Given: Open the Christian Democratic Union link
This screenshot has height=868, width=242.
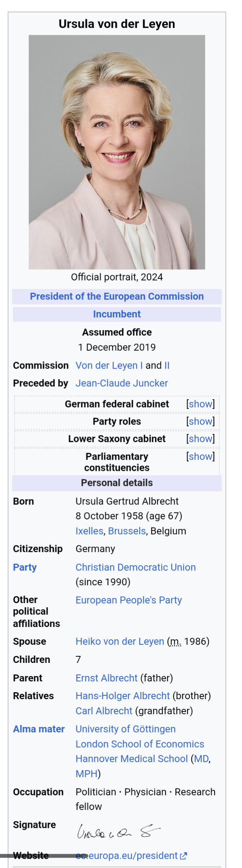Looking at the screenshot, I should pos(136,567).
